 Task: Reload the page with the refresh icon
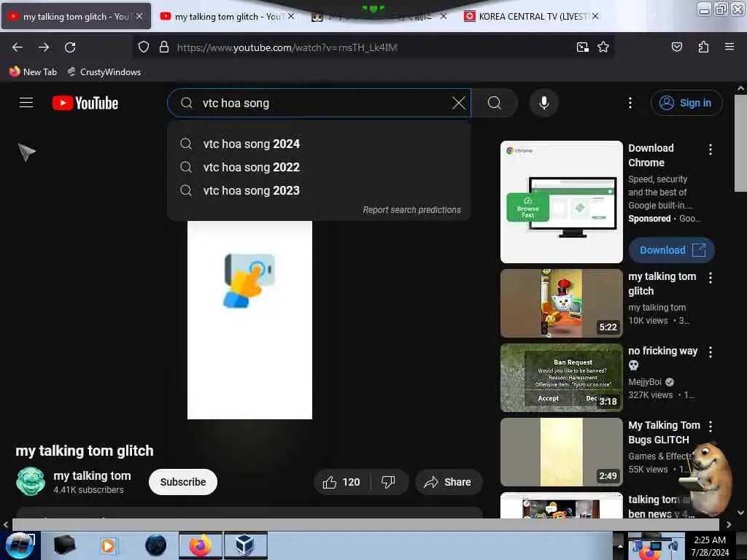click(71, 47)
